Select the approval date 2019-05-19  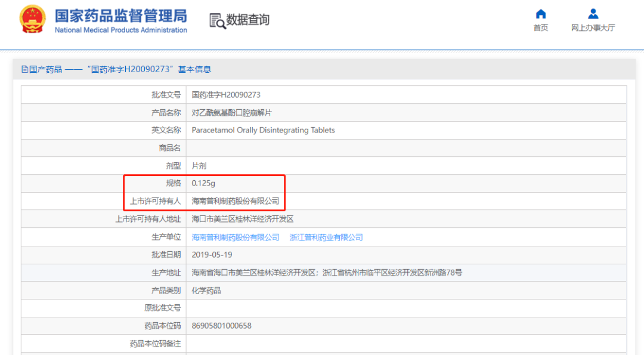[x=212, y=255]
